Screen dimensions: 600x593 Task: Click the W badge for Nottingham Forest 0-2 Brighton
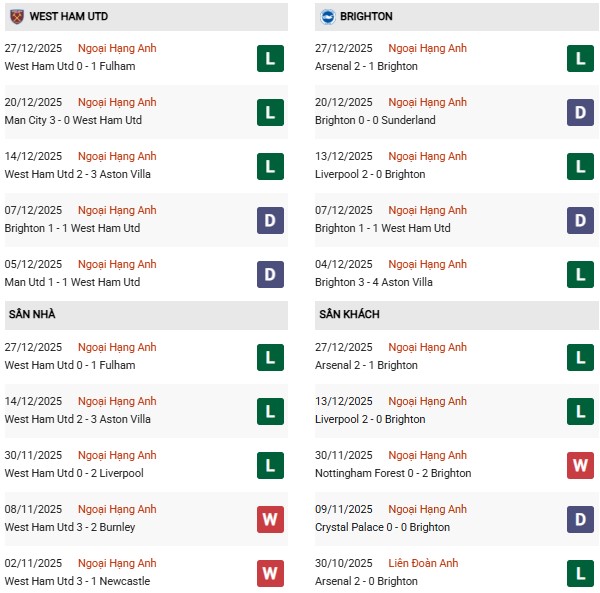580,465
